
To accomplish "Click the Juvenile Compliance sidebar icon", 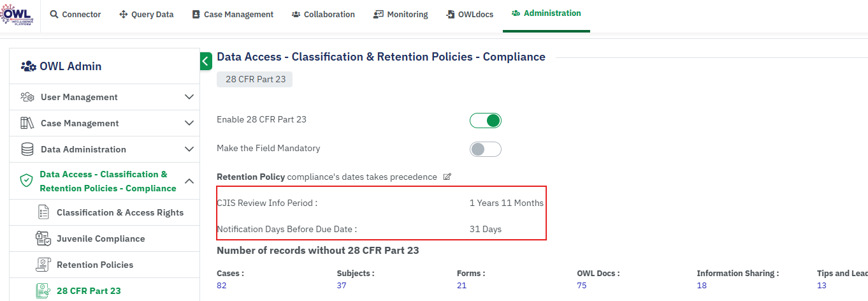I will coord(43,239).
